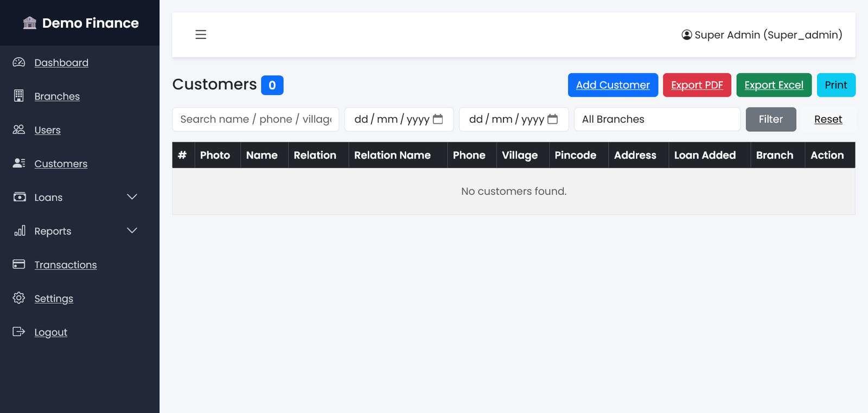Click the Settings gear icon
868x413 pixels.
(19, 298)
